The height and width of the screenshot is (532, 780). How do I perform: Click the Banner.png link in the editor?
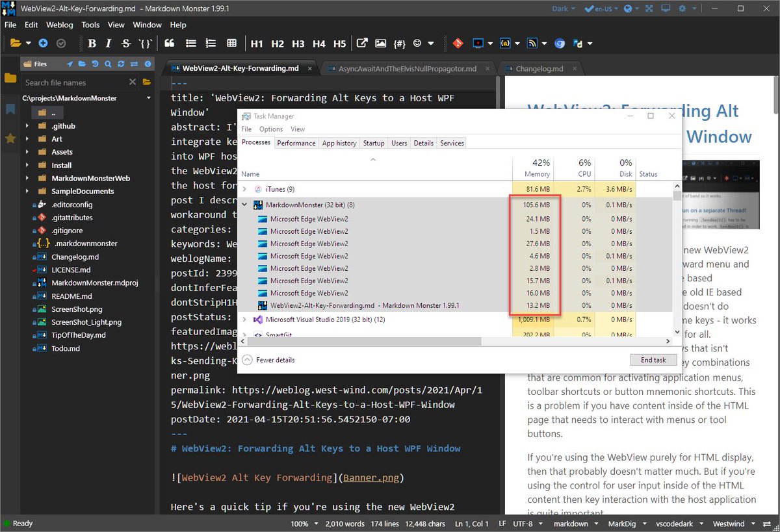click(371, 478)
